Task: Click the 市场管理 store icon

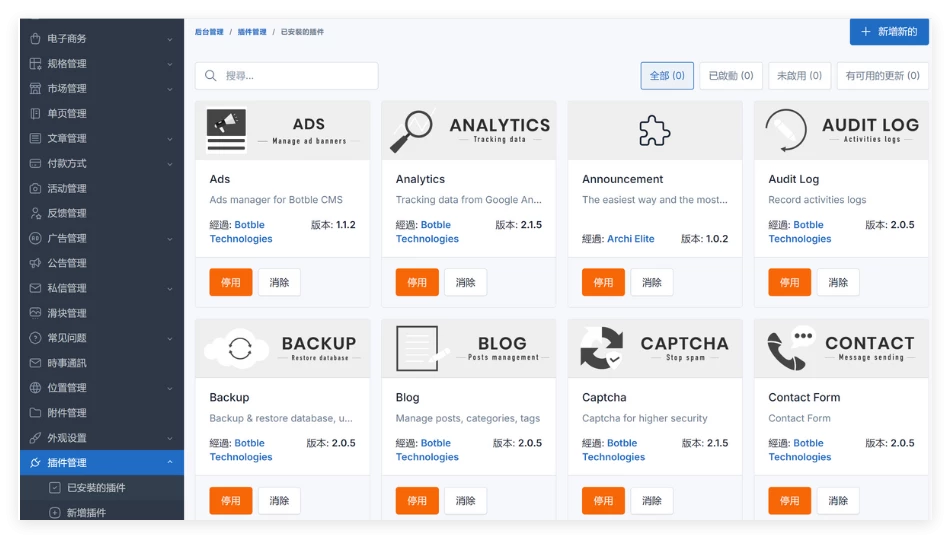Action: (36, 89)
